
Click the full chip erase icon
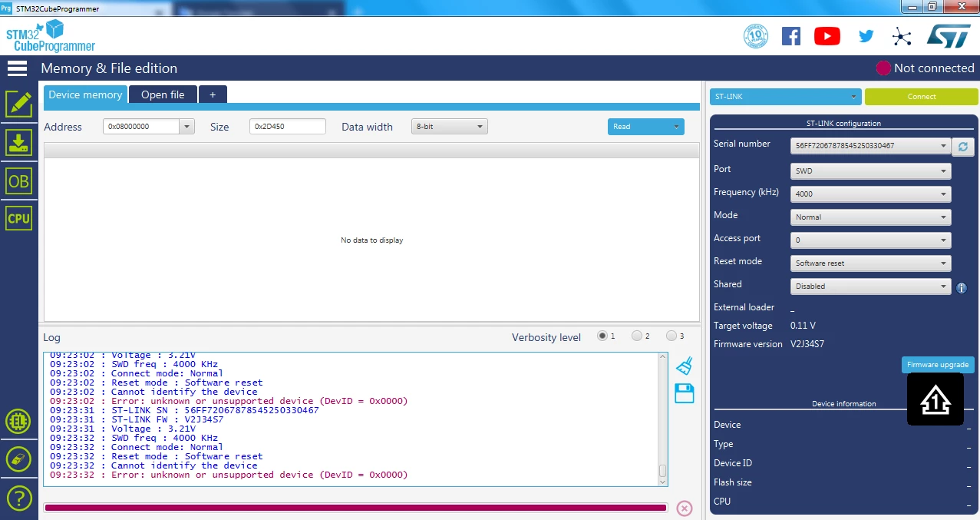click(18, 459)
